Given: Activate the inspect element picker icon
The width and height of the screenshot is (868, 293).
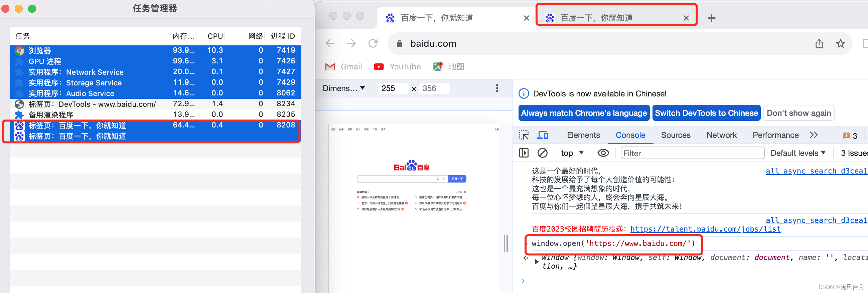Looking at the screenshot, I should point(524,135).
